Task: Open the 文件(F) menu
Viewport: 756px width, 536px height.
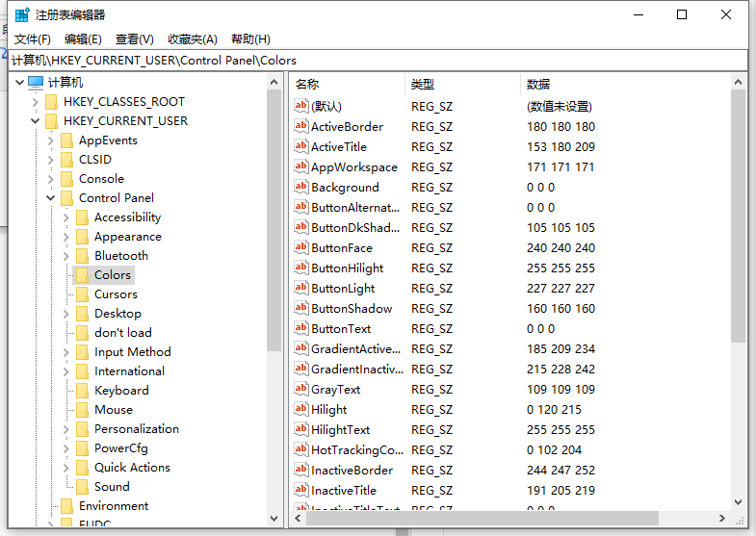Action: point(33,39)
